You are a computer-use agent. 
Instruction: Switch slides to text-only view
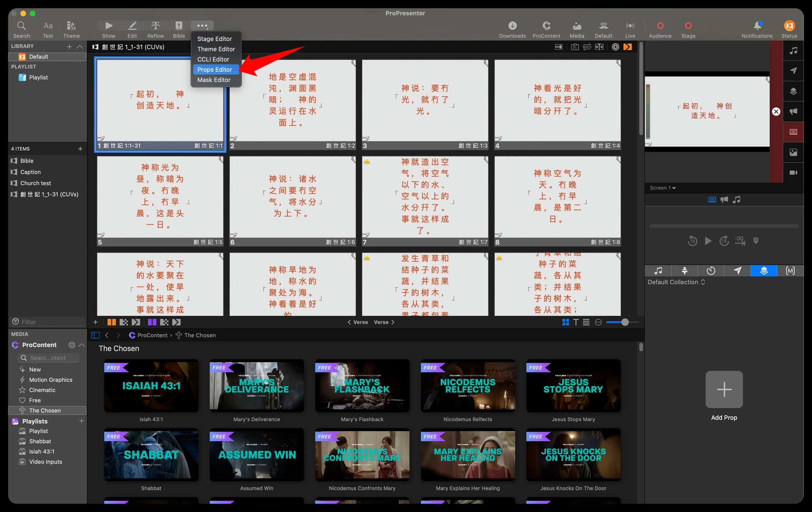pos(576,322)
